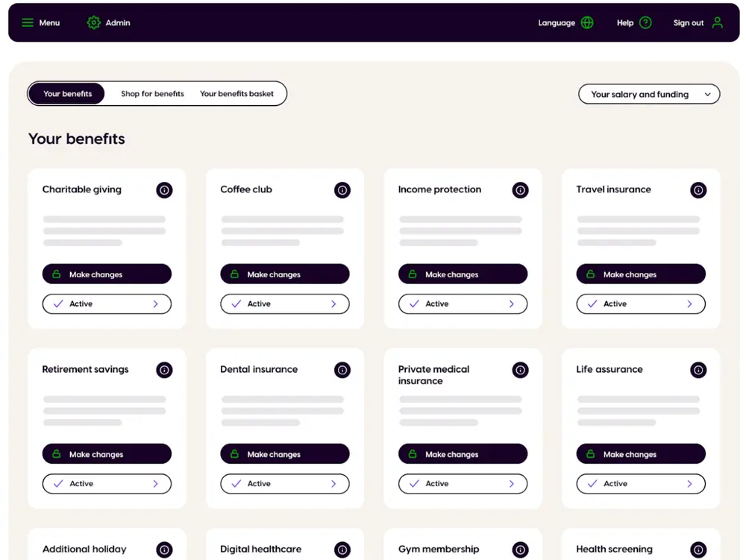Image resolution: width=746 pixels, height=560 pixels.
Task: Open info icon on Retirement savings card
Action: coord(164,370)
